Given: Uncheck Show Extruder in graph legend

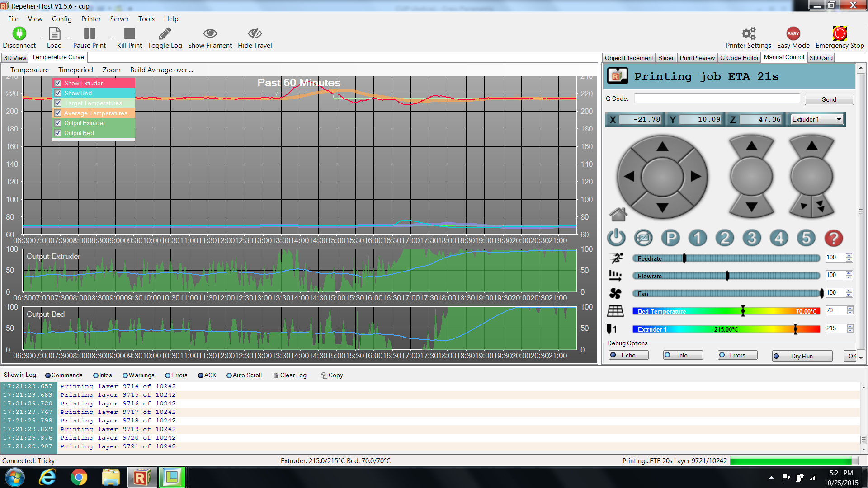Looking at the screenshot, I should point(58,83).
